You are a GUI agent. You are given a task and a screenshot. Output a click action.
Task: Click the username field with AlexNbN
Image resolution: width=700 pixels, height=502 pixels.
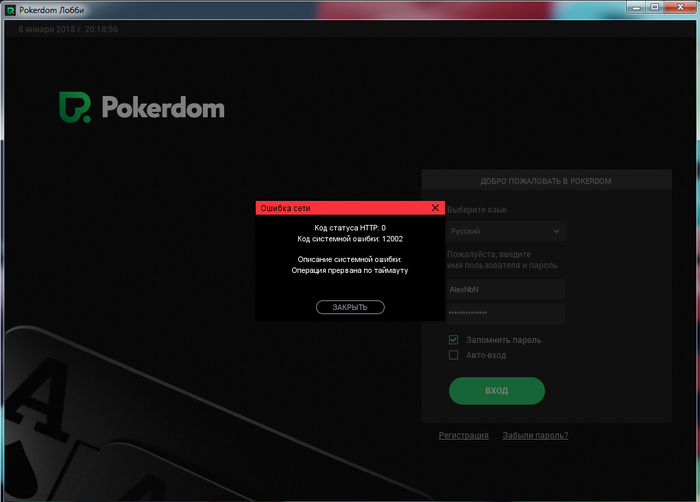click(506, 289)
